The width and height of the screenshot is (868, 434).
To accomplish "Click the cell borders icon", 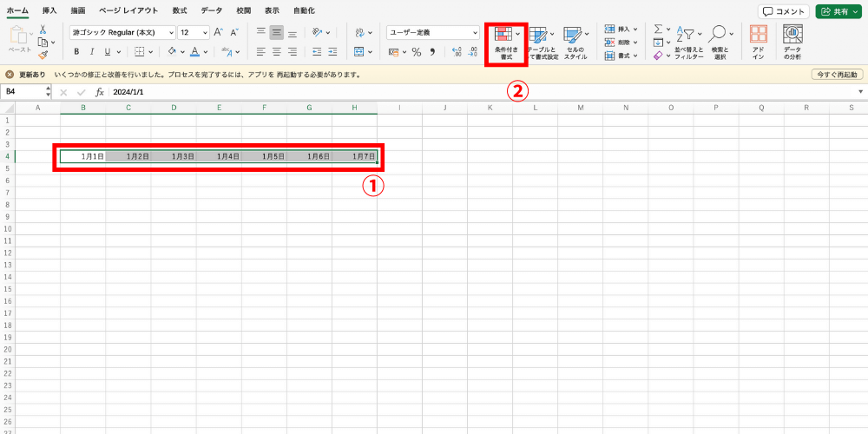I will click(140, 52).
